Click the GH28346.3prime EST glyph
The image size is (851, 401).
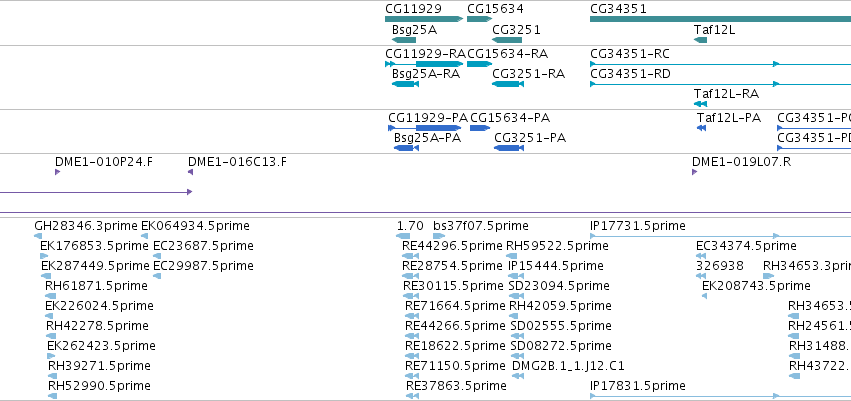(38, 236)
